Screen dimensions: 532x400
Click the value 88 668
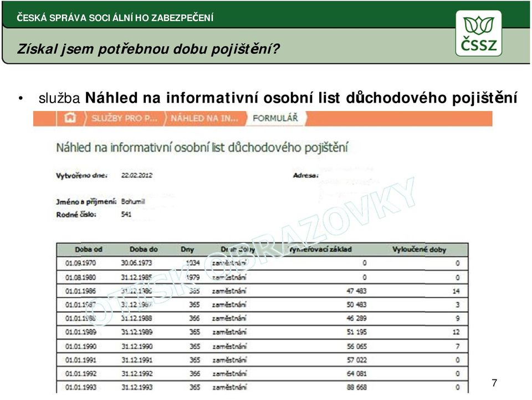[x=357, y=387]
